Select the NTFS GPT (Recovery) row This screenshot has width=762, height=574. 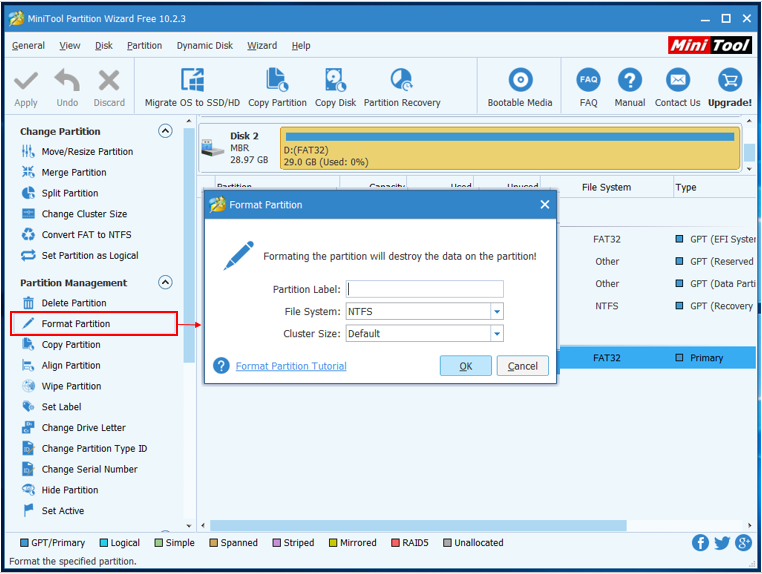(x=658, y=306)
